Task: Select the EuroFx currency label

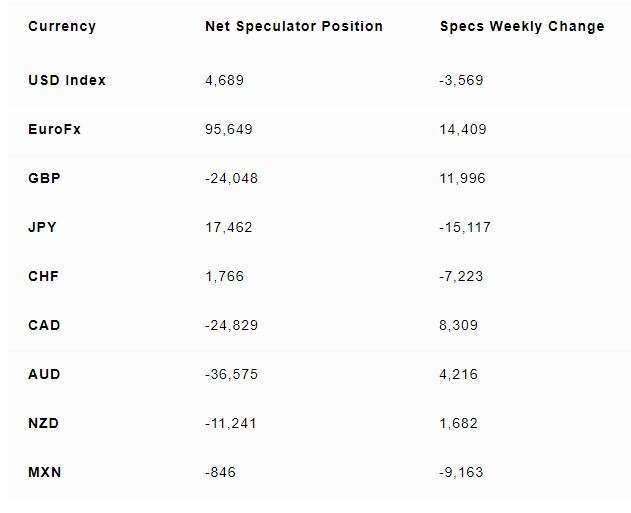Action: [x=54, y=129]
